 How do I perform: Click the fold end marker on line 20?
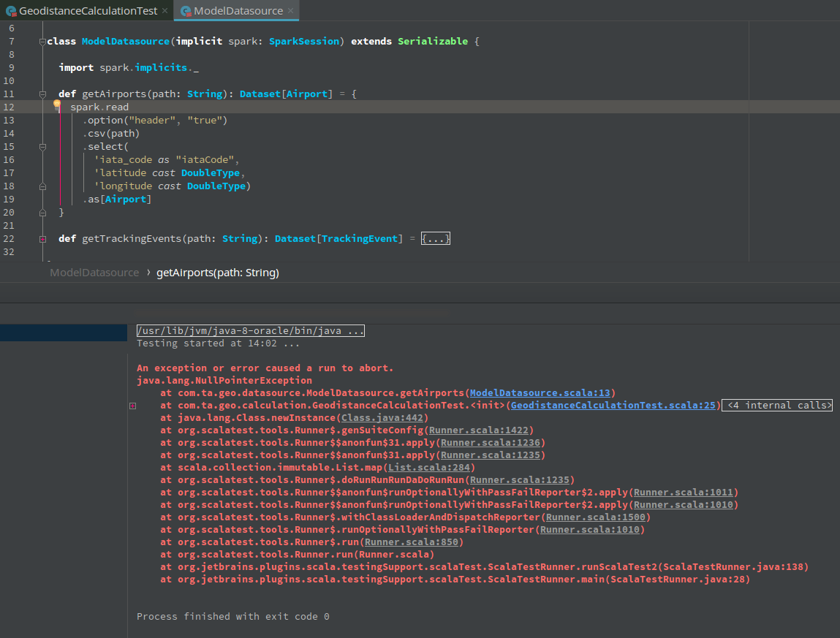tap(42, 213)
